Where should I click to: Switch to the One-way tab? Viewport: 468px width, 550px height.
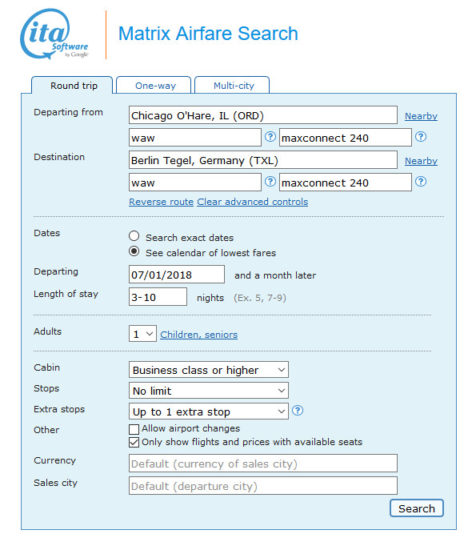coord(154,85)
